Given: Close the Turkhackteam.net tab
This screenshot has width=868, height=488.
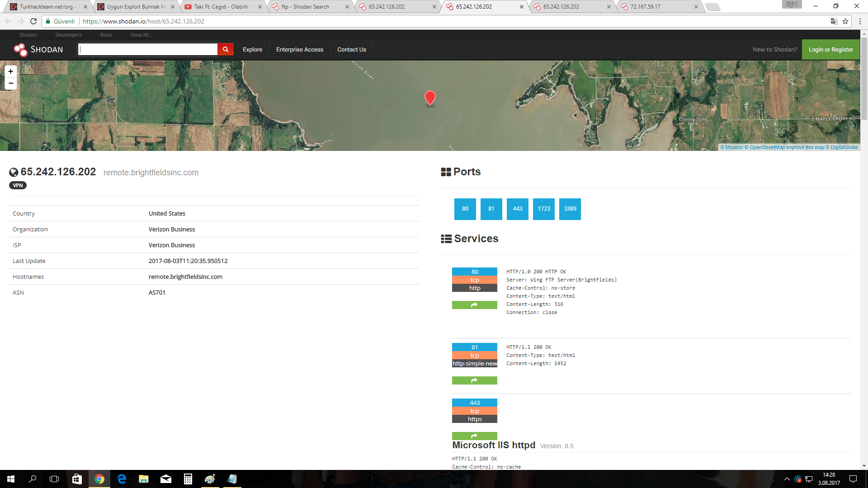Looking at the screenshot, I should [x=85, y=7].
